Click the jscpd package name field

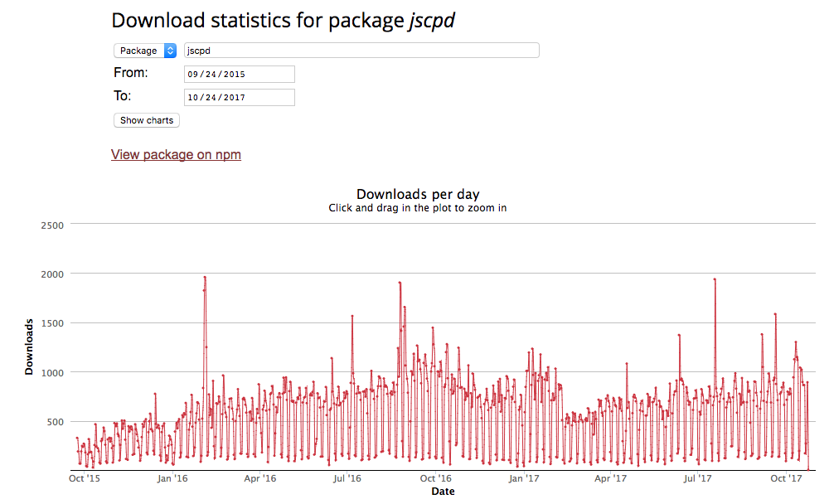(361, 51)
